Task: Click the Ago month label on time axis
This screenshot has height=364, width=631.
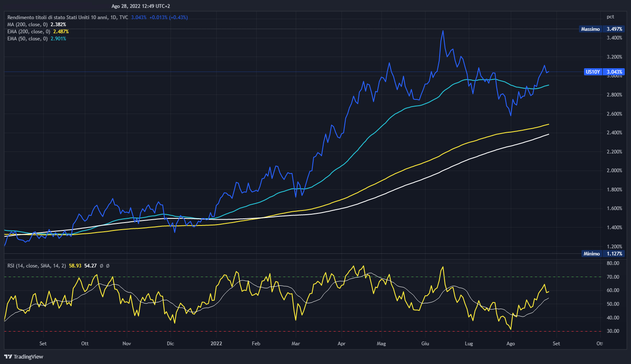Action: [510, 344]
